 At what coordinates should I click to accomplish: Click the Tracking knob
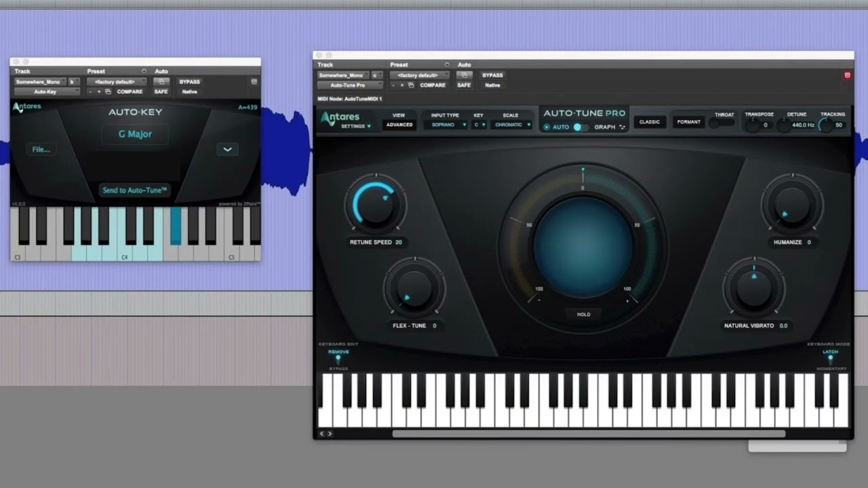coord(826,125)
